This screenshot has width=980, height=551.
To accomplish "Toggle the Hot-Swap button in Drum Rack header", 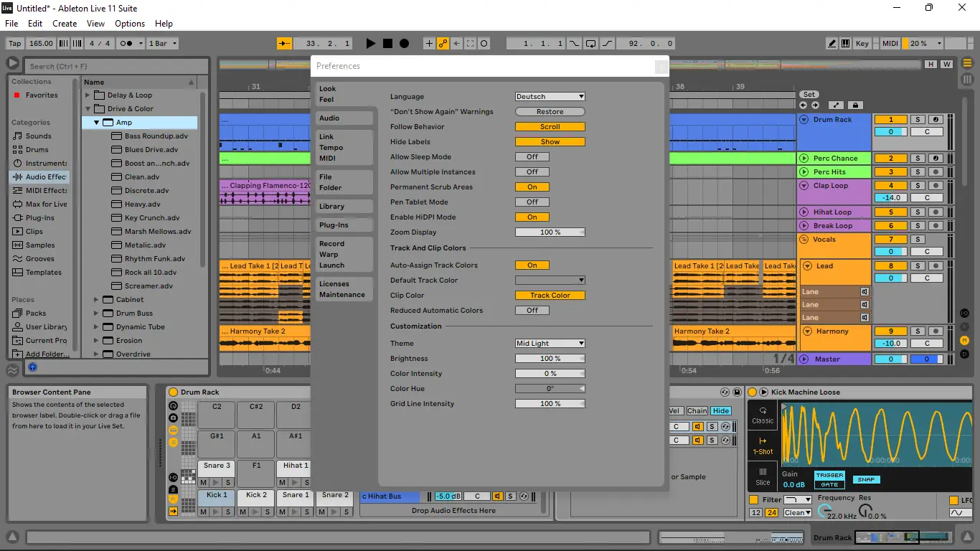I will [x=725, y=392].
